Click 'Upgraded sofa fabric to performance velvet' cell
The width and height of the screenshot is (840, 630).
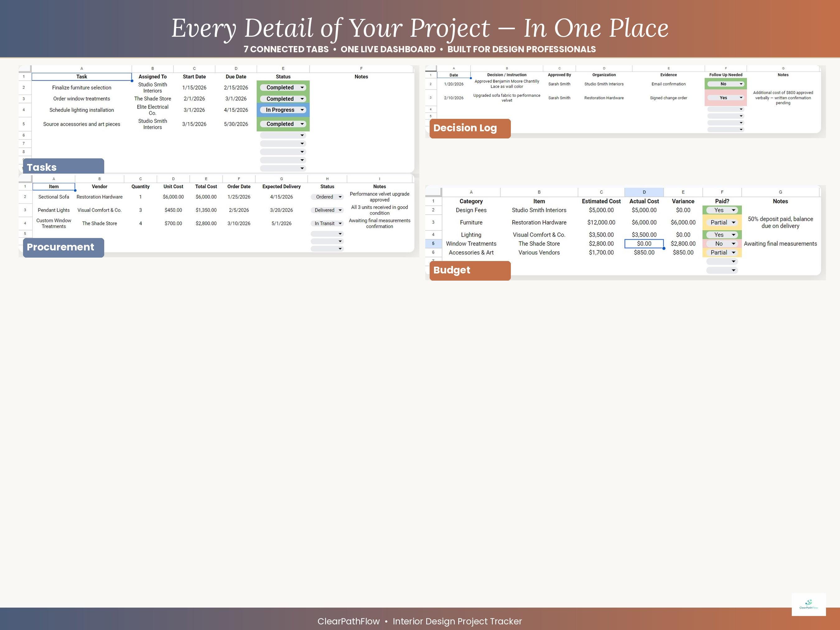(506, 98)
